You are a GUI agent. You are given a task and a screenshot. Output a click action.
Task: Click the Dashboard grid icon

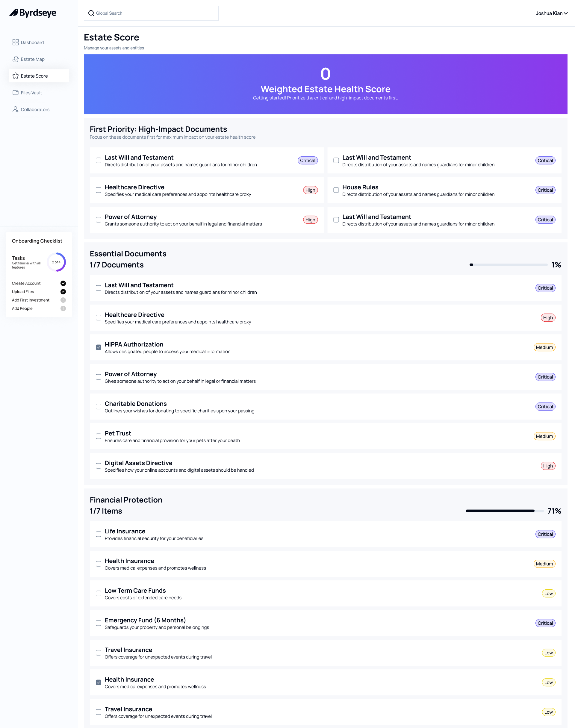tap(16, 43)
